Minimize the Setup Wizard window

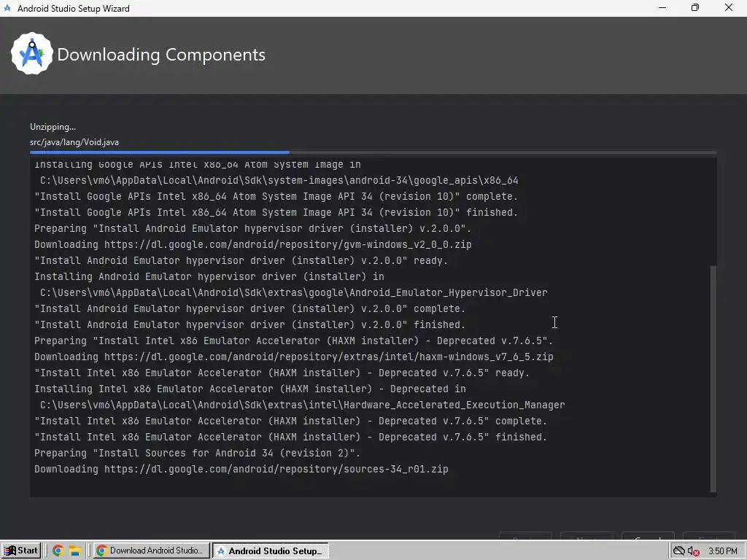662,7
